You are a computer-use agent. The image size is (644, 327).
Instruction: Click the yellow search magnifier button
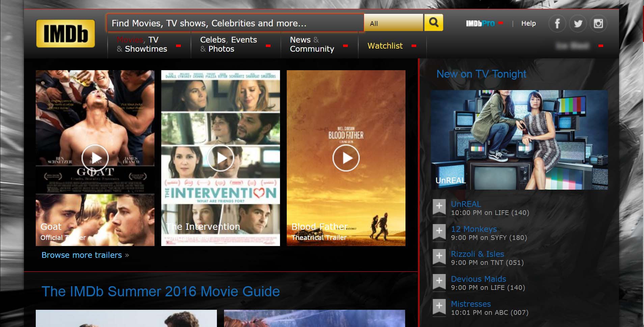coord(433,23)
